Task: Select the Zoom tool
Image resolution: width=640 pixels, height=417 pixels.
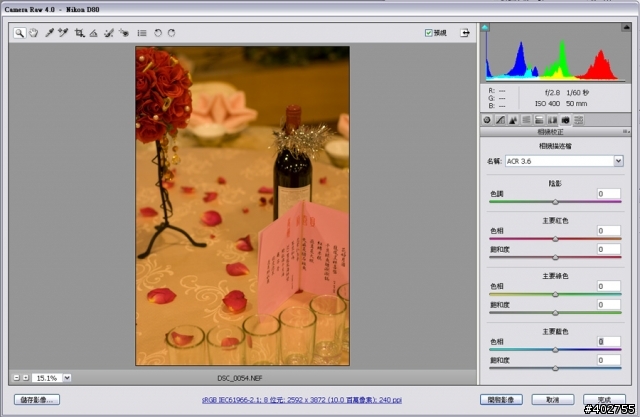Action: pyautogui.click(x=20, y=32)
